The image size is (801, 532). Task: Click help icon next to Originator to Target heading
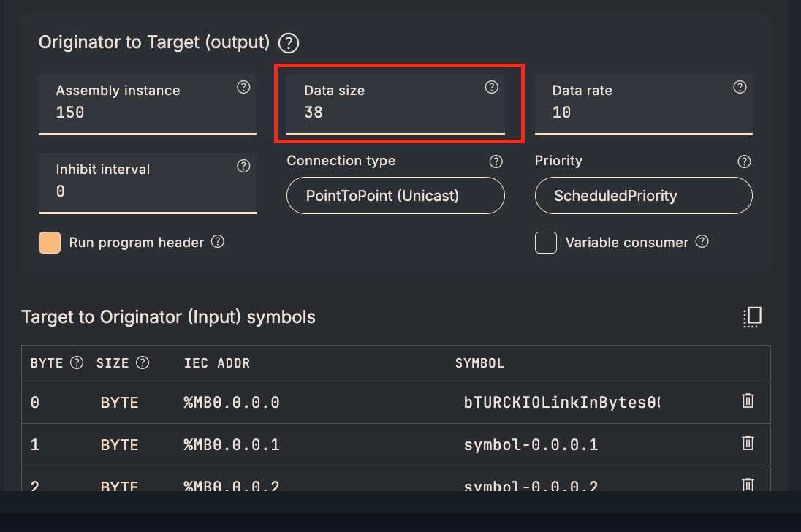coord(289,43)
